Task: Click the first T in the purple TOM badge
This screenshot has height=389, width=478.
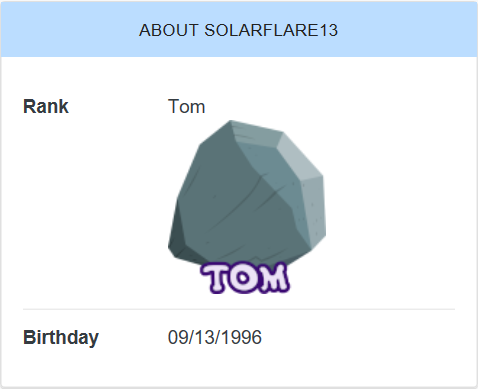Action: coord(215,278)
